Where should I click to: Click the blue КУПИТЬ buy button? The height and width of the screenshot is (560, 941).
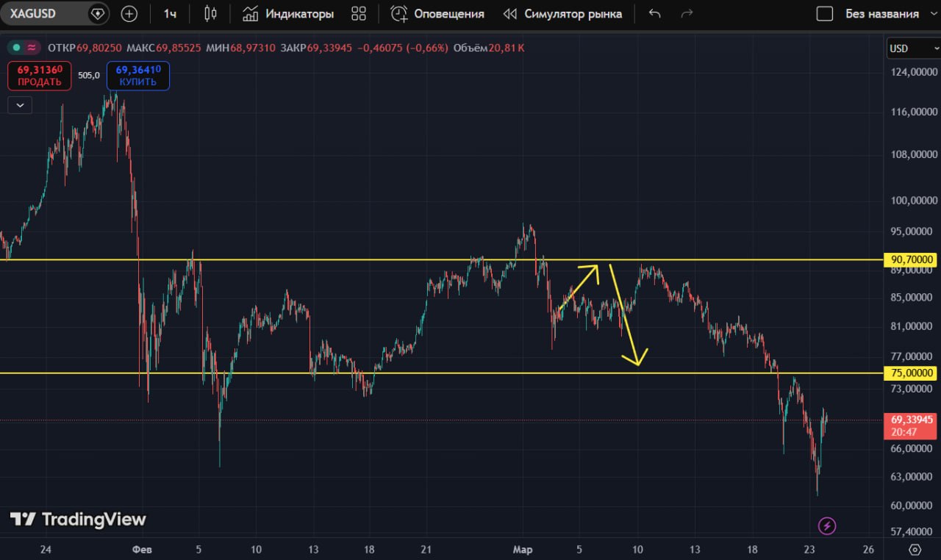[138, 76]
